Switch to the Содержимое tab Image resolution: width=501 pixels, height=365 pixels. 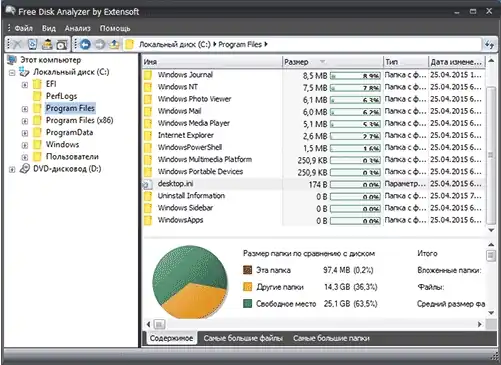pos(171,338)
